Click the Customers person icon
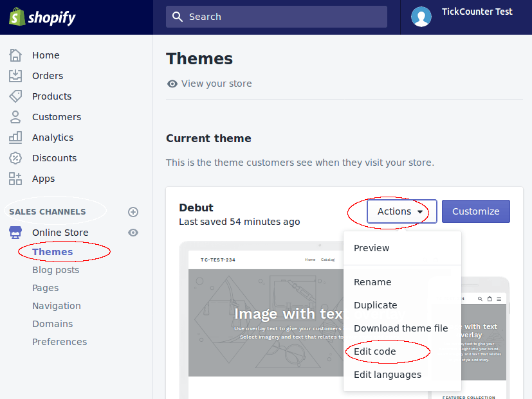 (15, 117)
